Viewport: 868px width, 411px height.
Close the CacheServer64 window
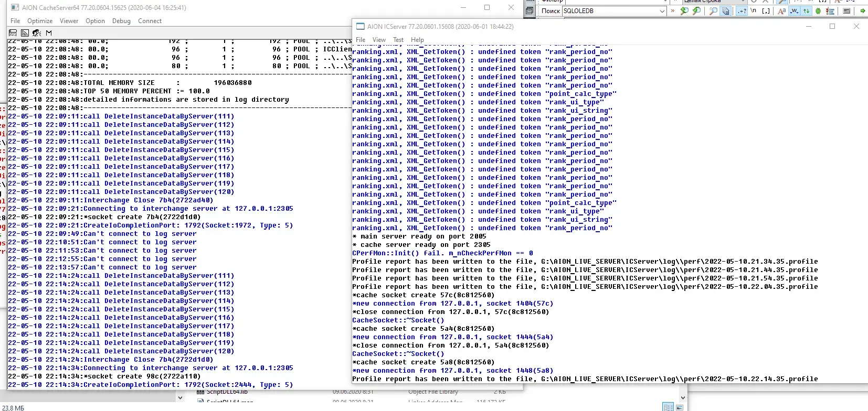[511, 7]
